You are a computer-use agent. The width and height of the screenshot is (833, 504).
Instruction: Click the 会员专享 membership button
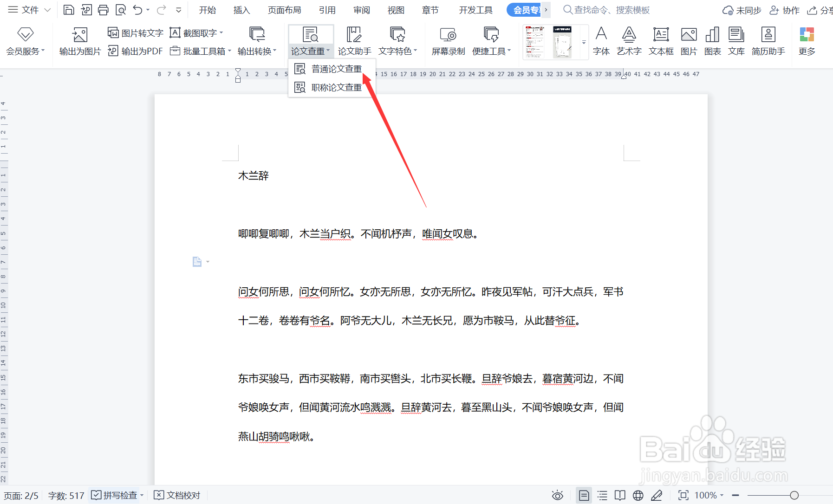[x=526, y=9]
